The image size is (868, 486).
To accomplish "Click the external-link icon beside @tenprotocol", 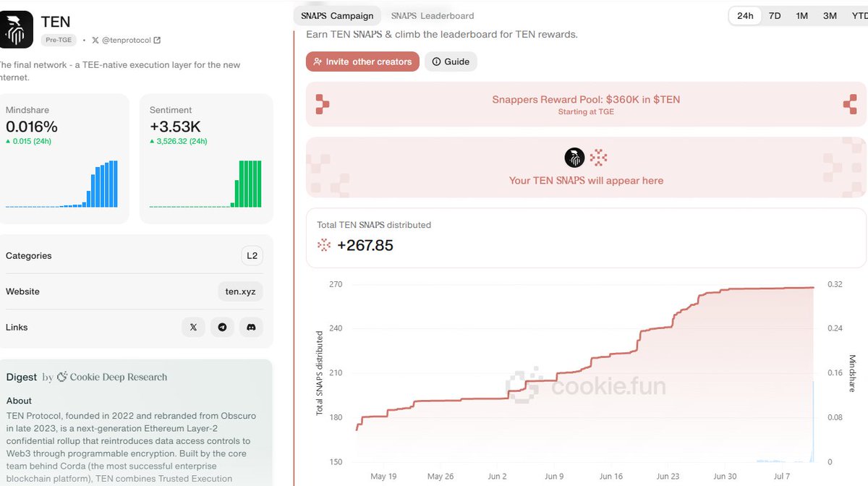I will point(158,40).
